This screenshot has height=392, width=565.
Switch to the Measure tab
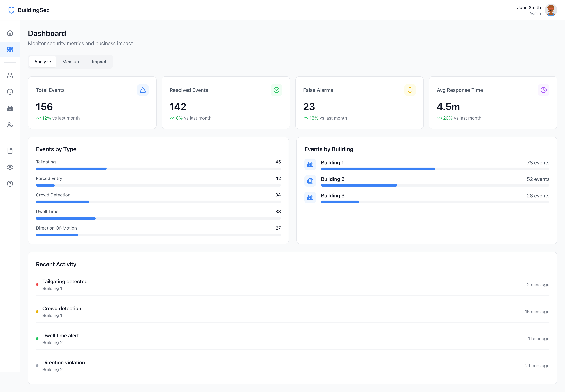pyautogui.click(x=71, y=62)
